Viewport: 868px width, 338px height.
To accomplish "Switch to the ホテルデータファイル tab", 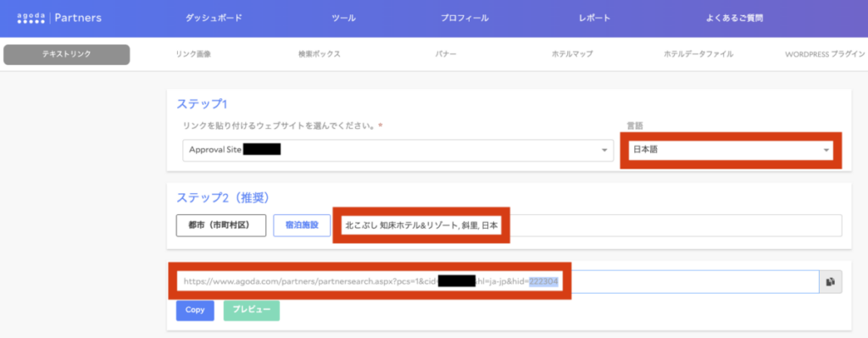I will pos(698,54).
